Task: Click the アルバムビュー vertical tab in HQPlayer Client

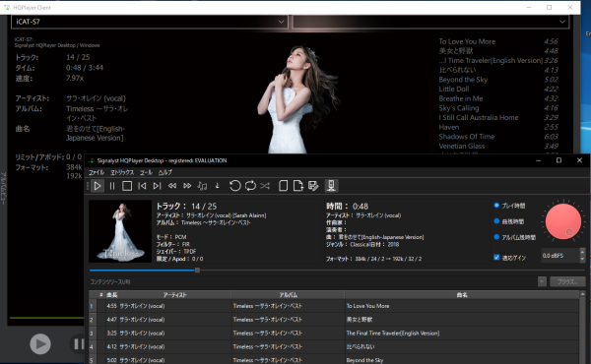Action: point(3,188)
